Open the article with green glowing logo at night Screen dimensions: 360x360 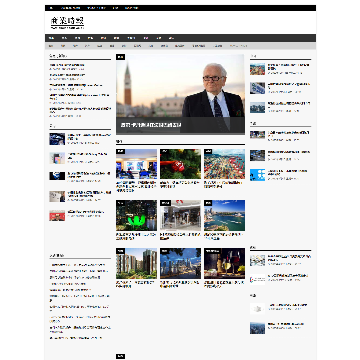[136, 215]
